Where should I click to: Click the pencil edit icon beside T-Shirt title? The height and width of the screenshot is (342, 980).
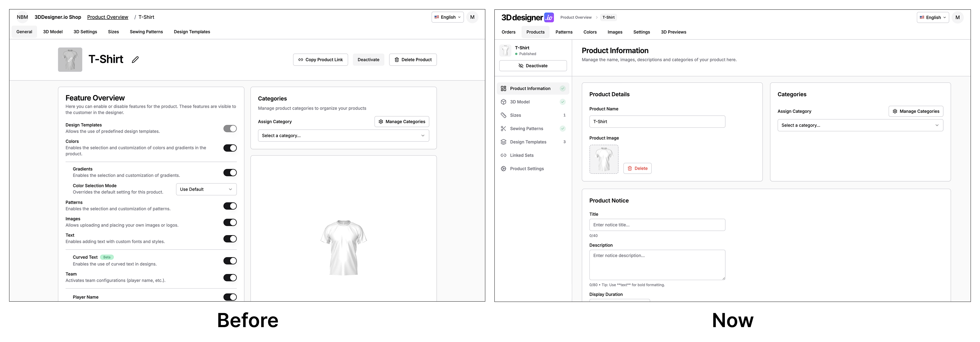click(x=135, y=60)
